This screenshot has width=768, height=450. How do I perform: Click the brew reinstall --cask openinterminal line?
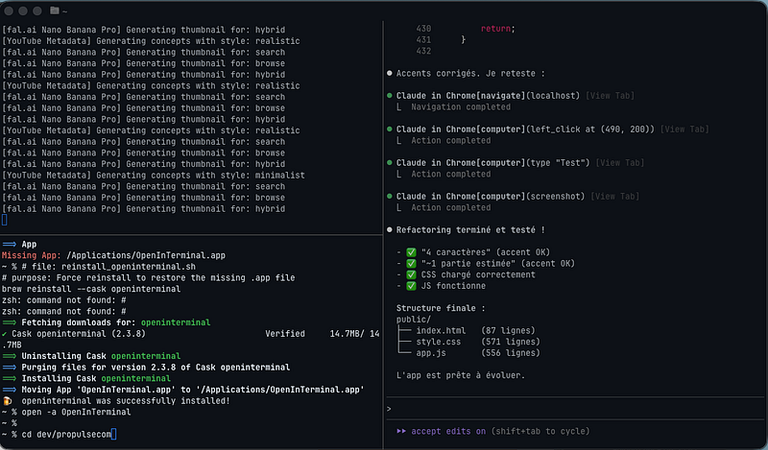(x=91, y=289)
